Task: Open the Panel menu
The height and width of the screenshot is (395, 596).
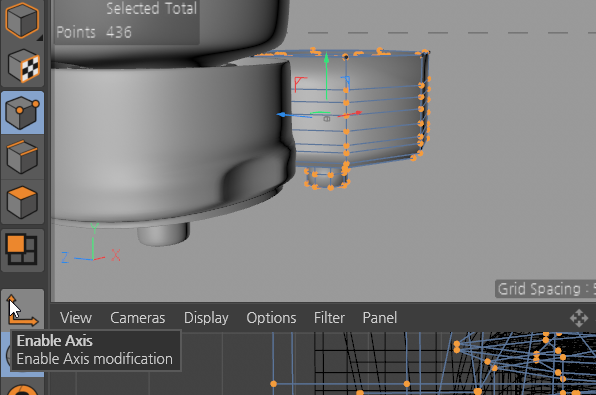Action: coord(380,318)
